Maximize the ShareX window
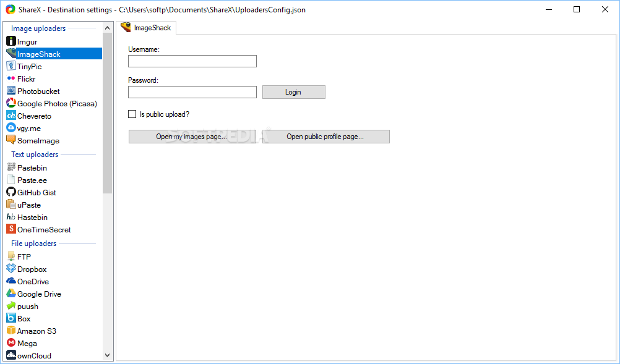This screenshot has width=620, height=364. point(577,9)
